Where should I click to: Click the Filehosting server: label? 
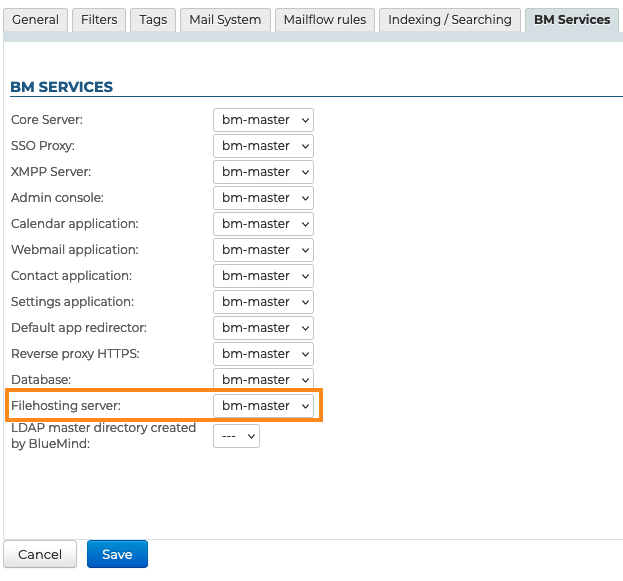66,406
